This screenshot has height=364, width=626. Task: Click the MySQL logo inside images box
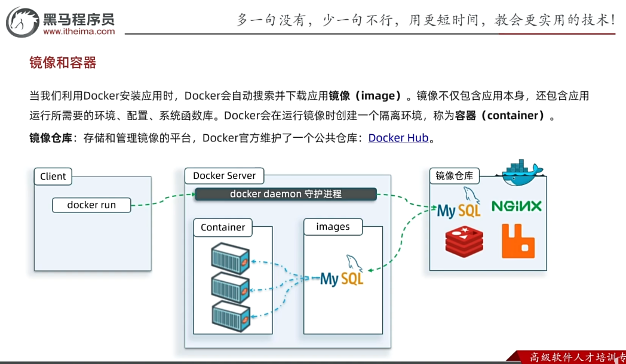(x=343, y=274)
